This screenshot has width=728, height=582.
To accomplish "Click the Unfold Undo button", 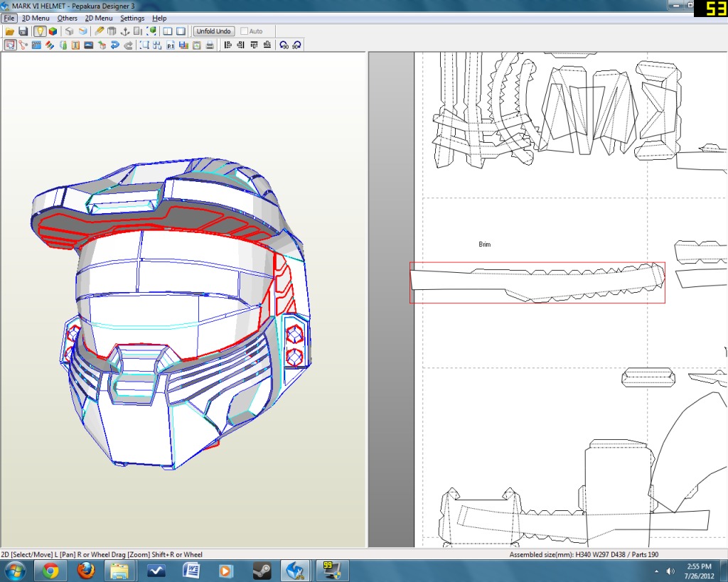I will pos(213,31).
